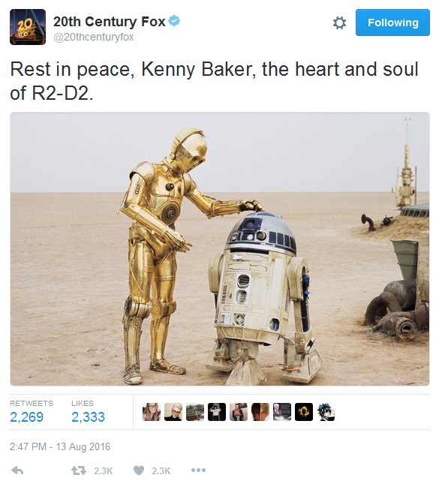
Task: Open the 20th Century Fox display name
Action: pos(110,22)
